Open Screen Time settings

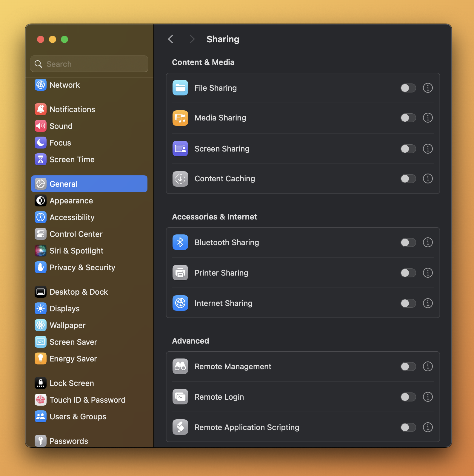89,160
